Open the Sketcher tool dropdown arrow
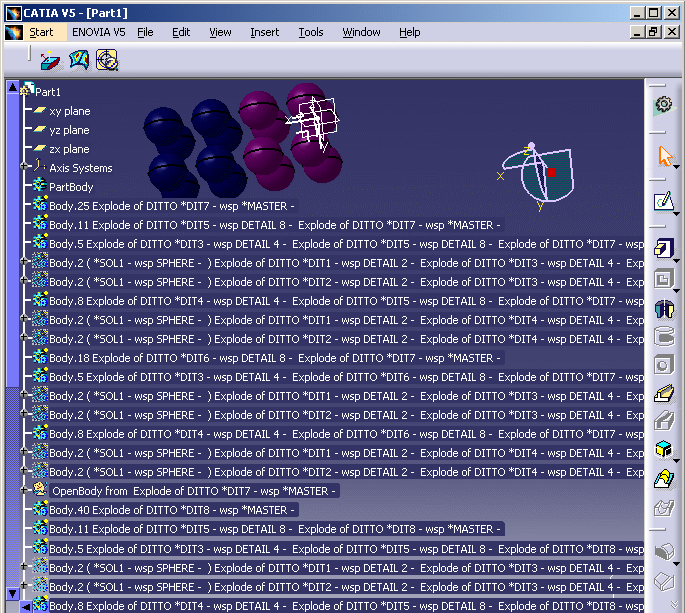This screenshot has width=685, height=613. [676, 212]
